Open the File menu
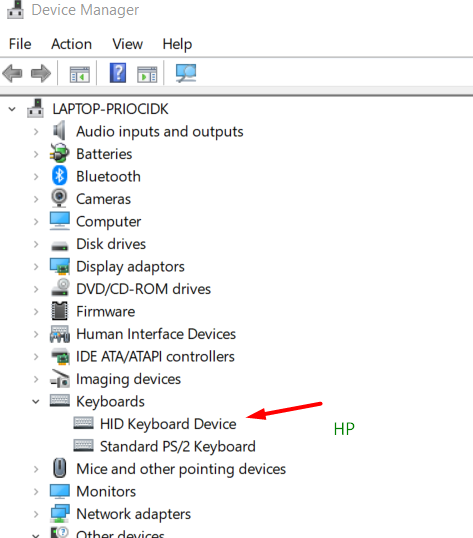Viewport: 473px width, 538px height. coord(20,44)
